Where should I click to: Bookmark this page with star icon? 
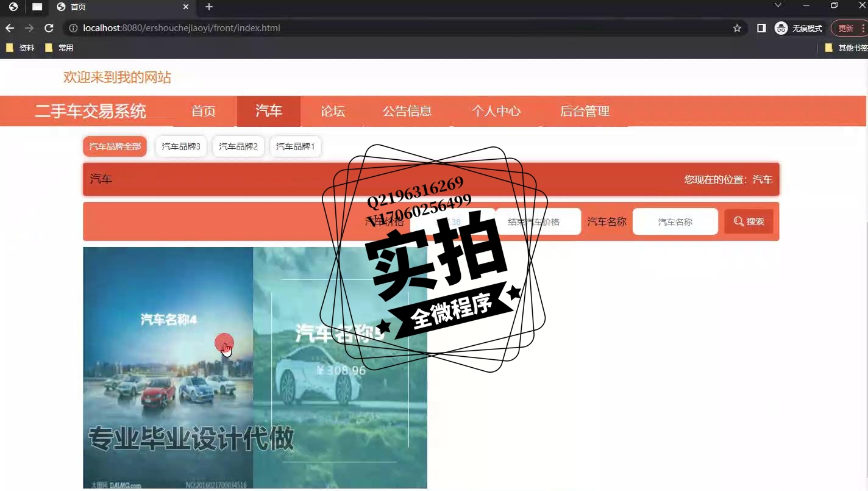coord(737,28)
